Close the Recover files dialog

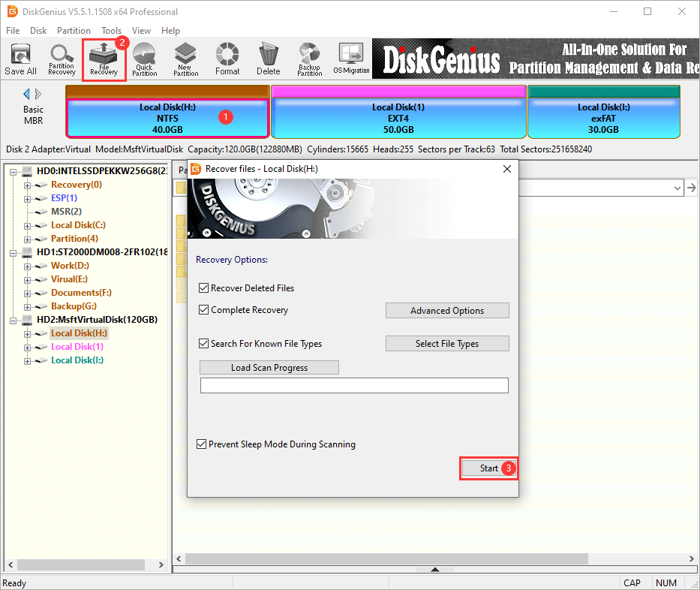pyautogui.click(x=507, y=169)
